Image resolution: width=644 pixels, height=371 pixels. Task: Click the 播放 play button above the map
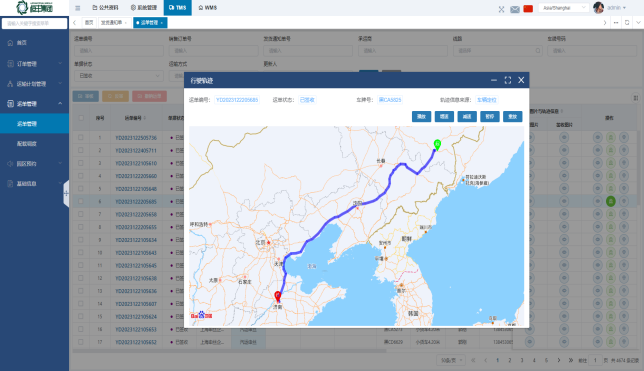[421, 116]
